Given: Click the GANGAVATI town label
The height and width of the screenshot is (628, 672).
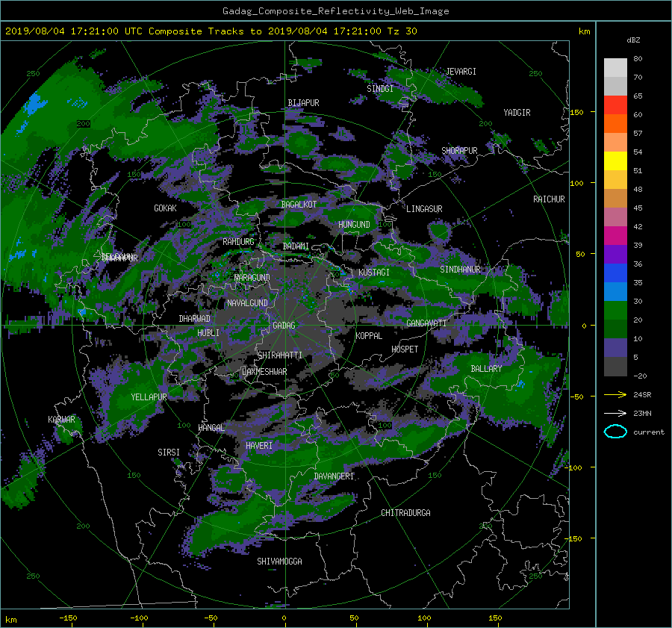Looking at the screenshot, I should click(x=426, y=323).
